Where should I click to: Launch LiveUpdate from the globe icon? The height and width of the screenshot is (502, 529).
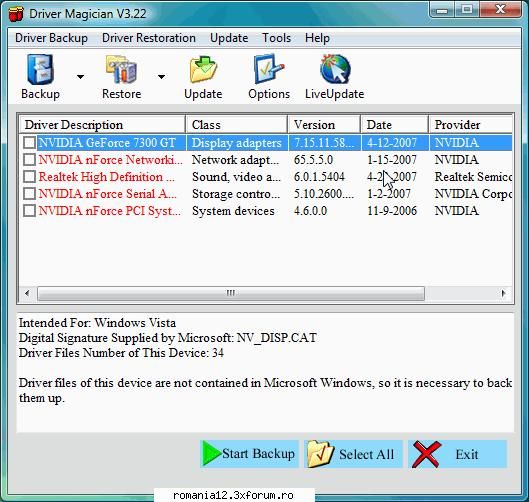[335, 69]
